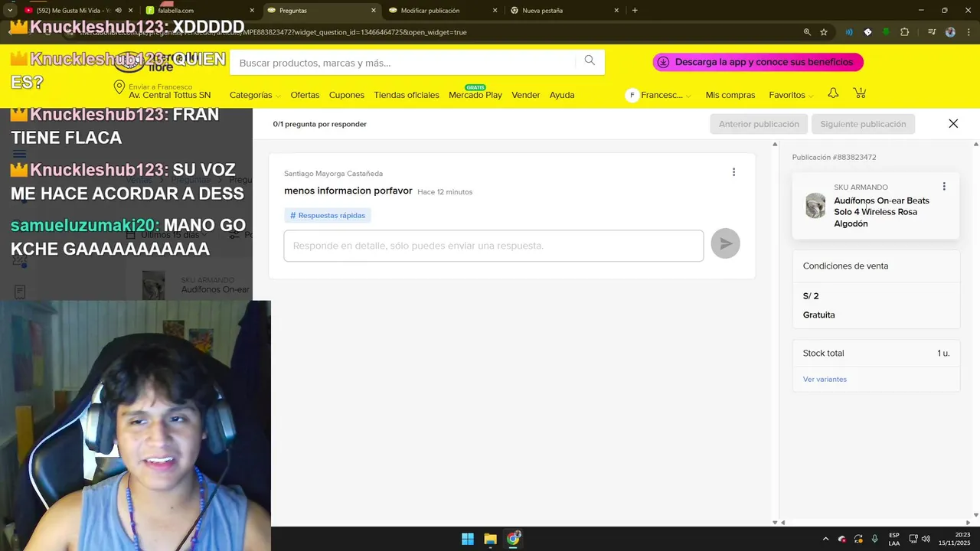Bookmark page with the star icon
Viewport: 980px width, 551px height.
pos(824,32)
